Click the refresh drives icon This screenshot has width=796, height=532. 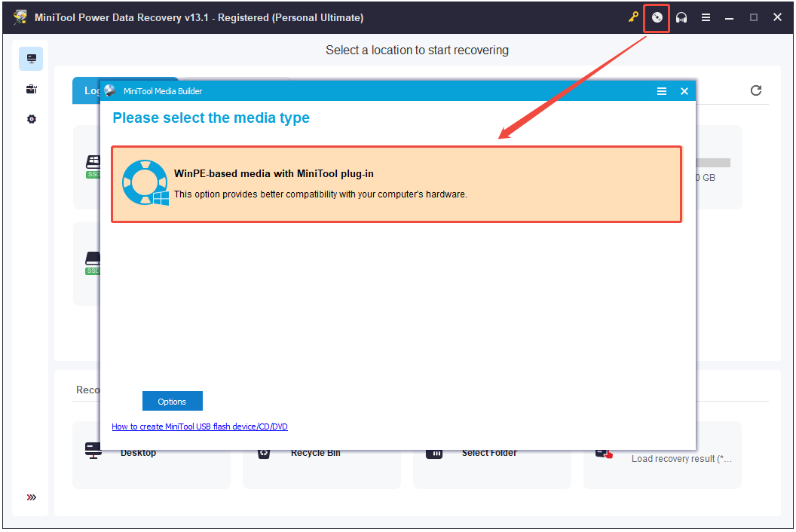point(756,90)
